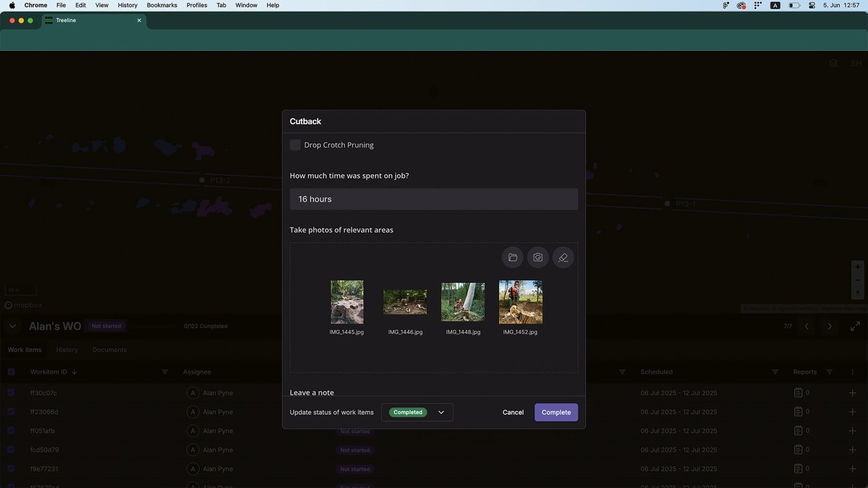The image size is (868, 488).
Task: Check the Drop Crotch Pruning checkbox
Action: pyautogui.click(x=295, y=145)
